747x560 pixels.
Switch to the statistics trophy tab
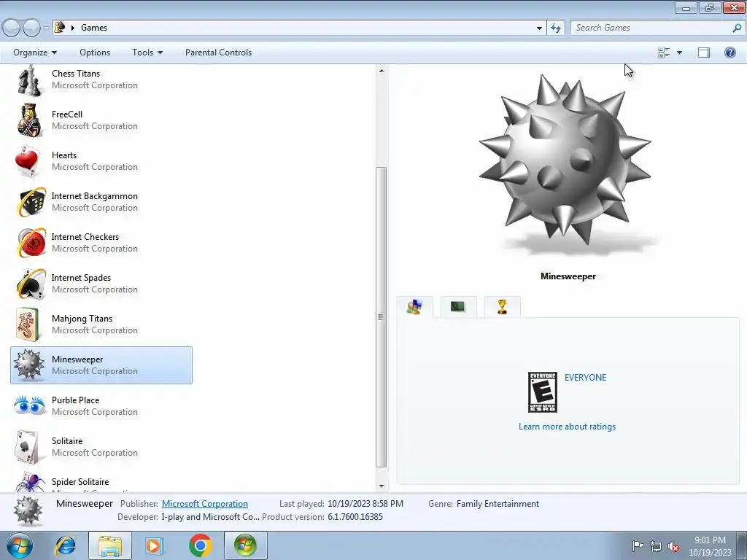[x=502, y=306]
